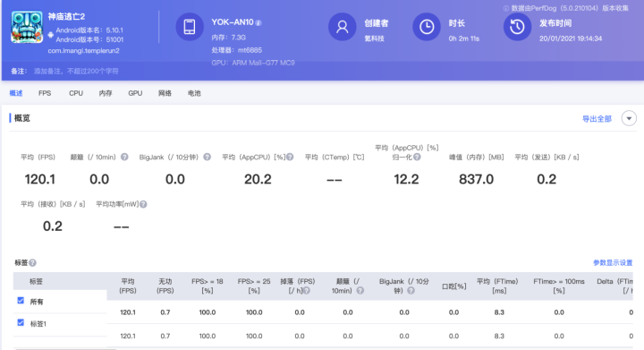Click the info icon beside YOK-AN10
644x350 pixels.
pyautogui.click(x=258, y=23)
